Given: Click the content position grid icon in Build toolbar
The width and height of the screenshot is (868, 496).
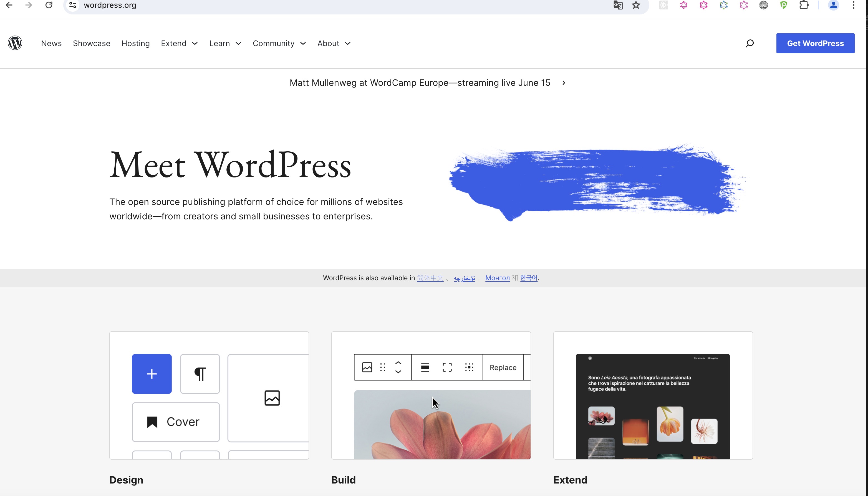Looking at the screenshot, I should tap(469, 367).
